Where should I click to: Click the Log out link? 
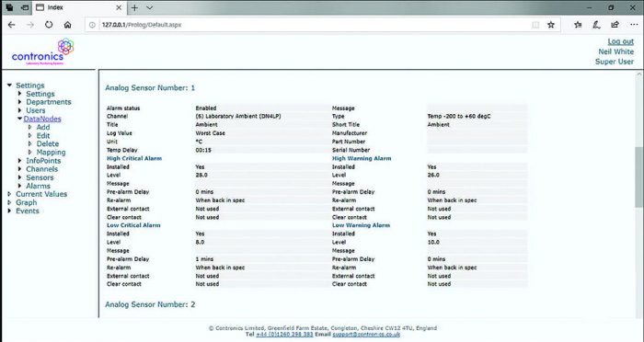pyautogui.click(x=621, y=41)
